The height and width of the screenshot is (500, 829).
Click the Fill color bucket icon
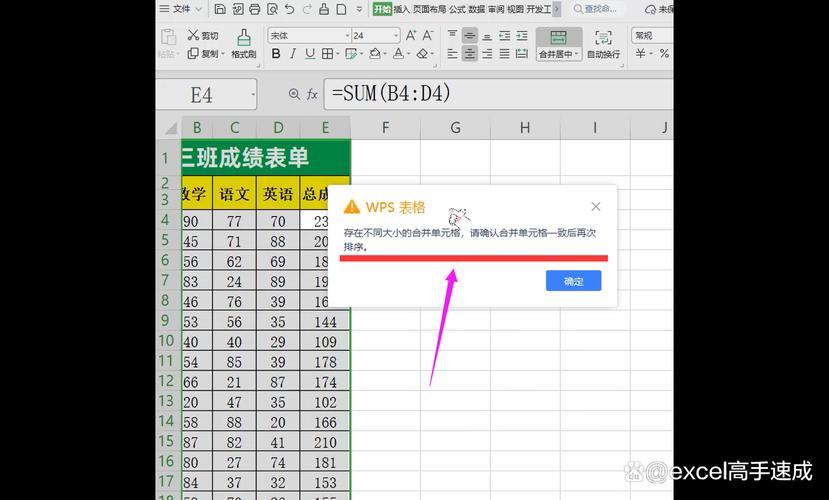coord(375,53)
